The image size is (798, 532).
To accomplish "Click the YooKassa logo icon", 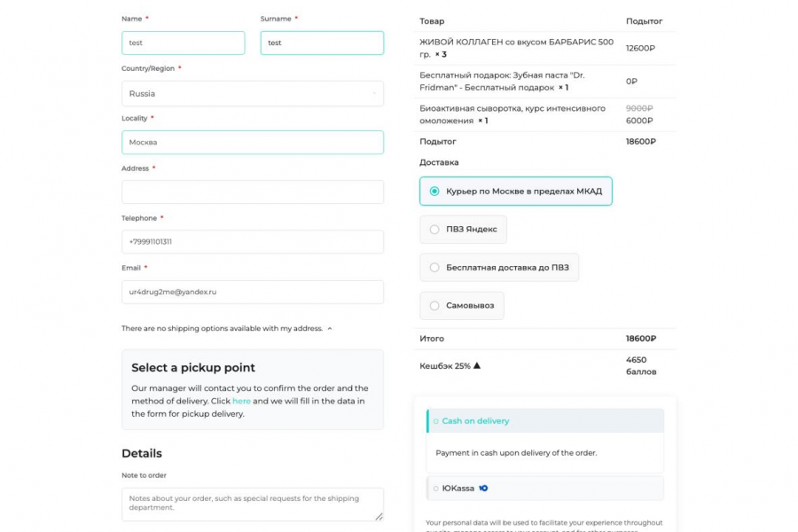I will click(x=483, y=489).
